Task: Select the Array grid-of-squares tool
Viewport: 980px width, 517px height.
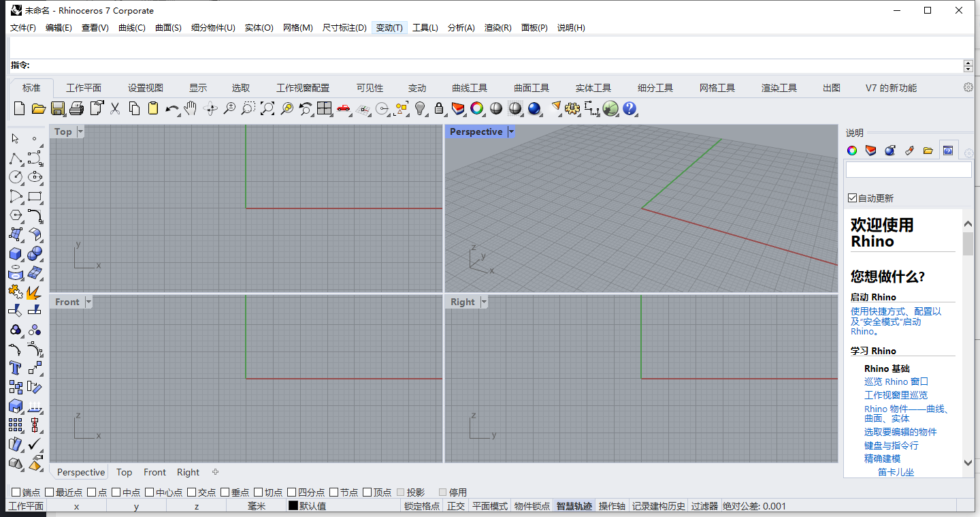Action: pyautogui.click(x=16, y=425)
